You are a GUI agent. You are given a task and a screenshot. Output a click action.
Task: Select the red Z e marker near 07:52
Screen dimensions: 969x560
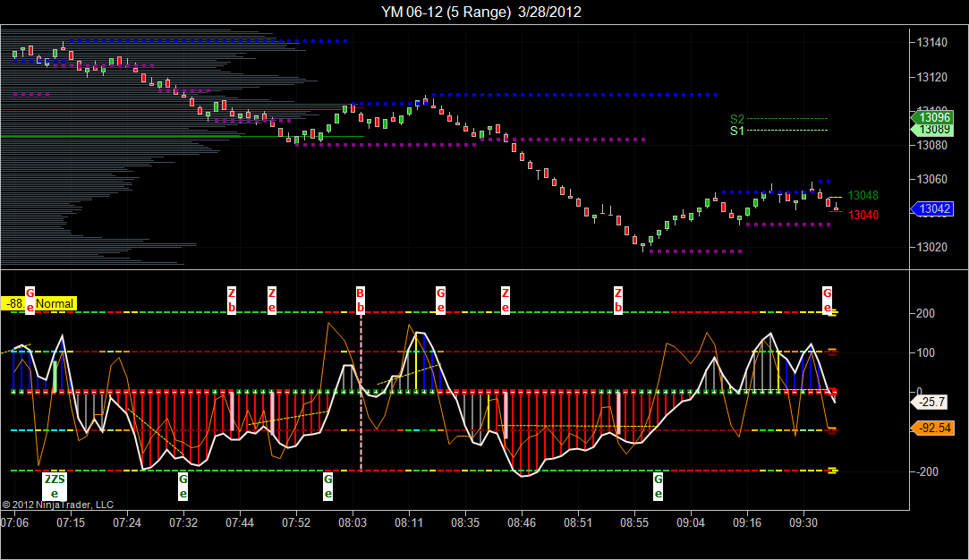(x=272, y=301)
